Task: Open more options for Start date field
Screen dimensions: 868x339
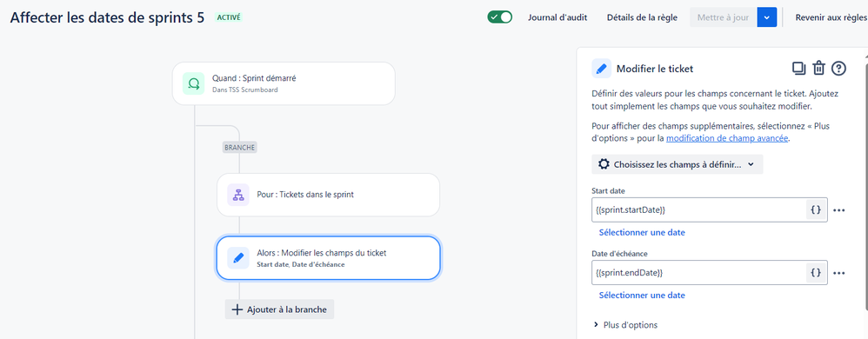Action: tap(839, 210)
